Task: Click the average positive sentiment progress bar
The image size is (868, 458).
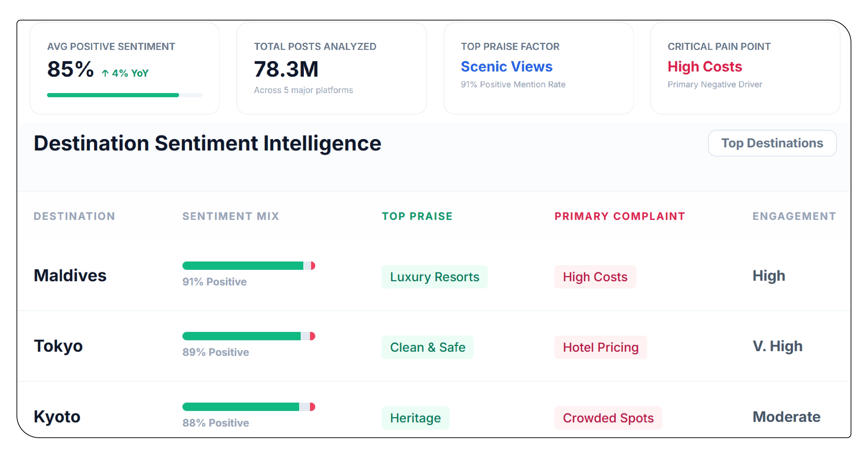Action: (125, 95)
